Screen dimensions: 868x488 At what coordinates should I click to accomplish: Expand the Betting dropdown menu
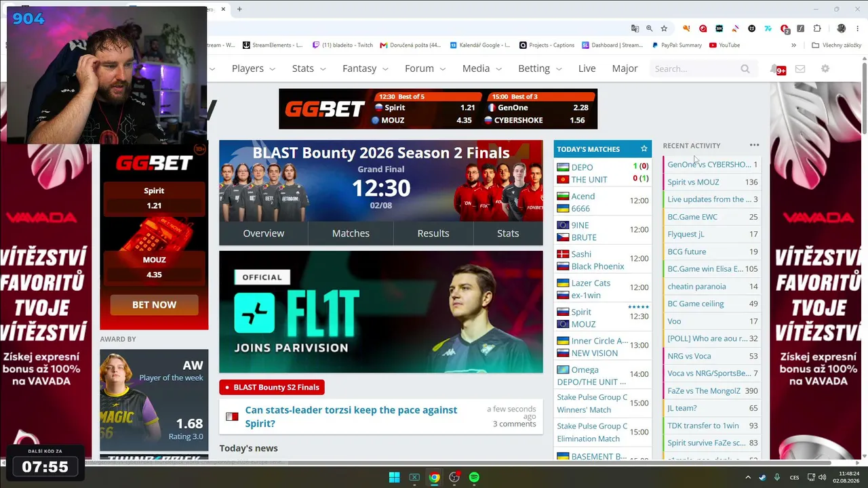[x=540, y=68]
